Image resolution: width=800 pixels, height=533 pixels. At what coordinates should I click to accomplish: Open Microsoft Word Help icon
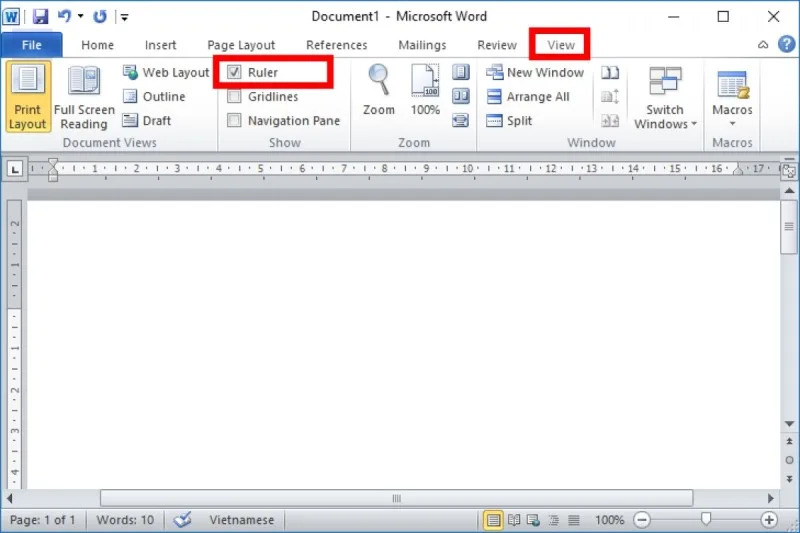click(x=786, y=44)
